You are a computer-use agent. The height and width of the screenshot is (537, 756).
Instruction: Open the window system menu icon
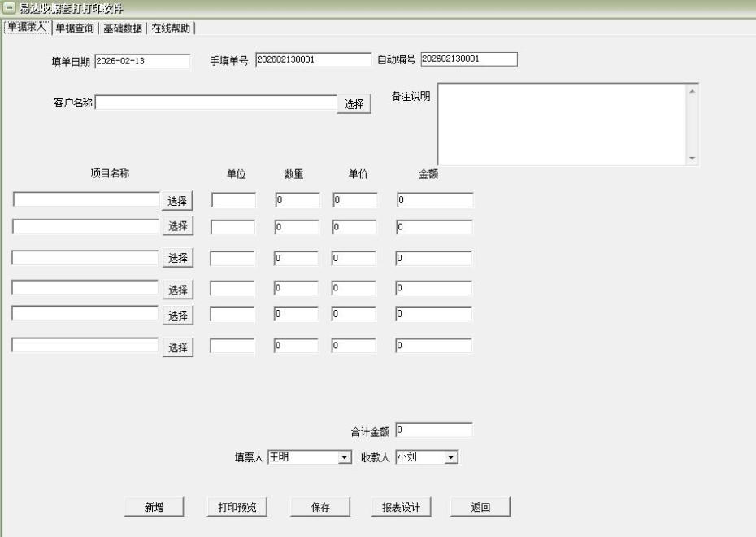pos(10,7)
